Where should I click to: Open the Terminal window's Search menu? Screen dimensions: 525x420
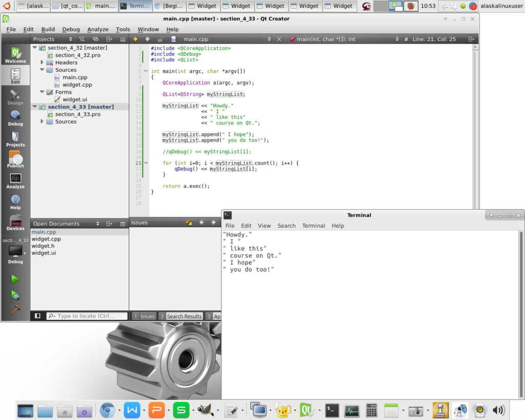(x=287, y=226)
